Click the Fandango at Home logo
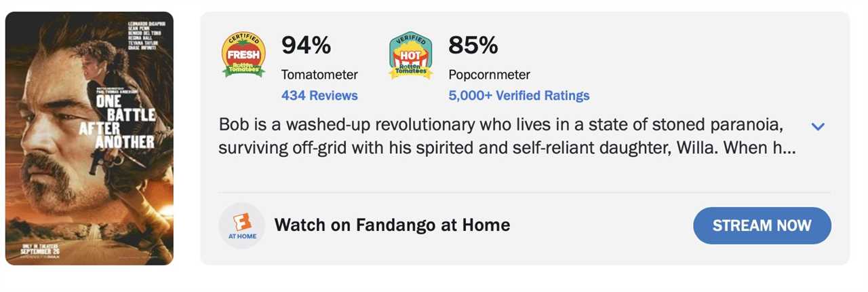Image resolution: width=868 pixels, height=292 pixels. pyautogui.click(x=241, y=225)
